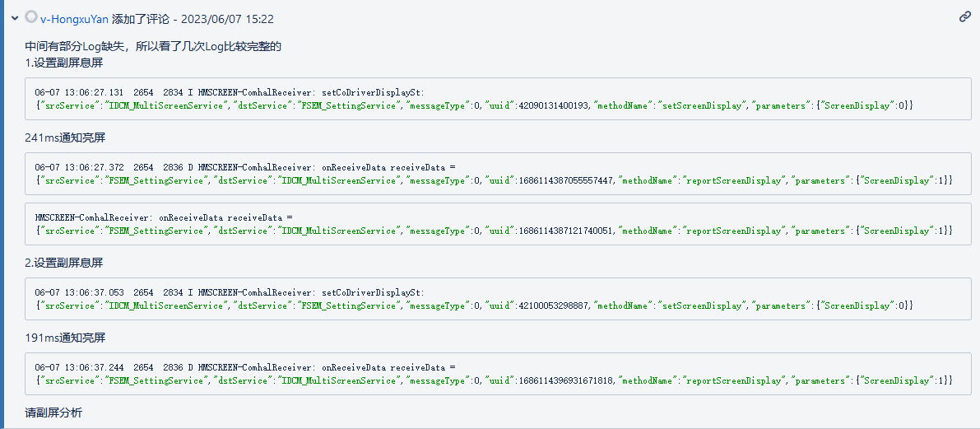Click the log block timestamped 13:06:27.372

[498, 174]
